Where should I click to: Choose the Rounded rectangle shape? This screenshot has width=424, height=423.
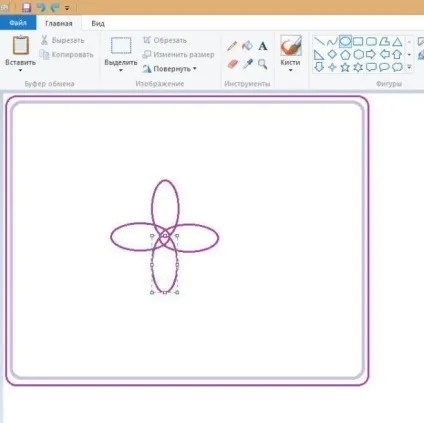[x=371, y=42]
